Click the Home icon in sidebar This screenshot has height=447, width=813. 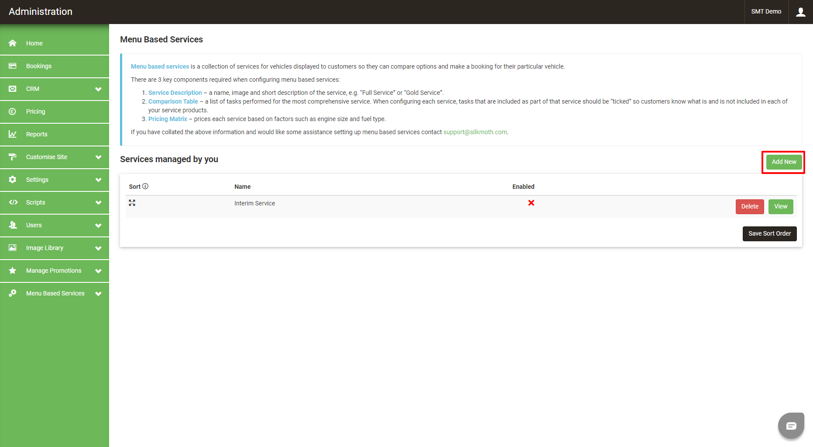pos(12,43)
